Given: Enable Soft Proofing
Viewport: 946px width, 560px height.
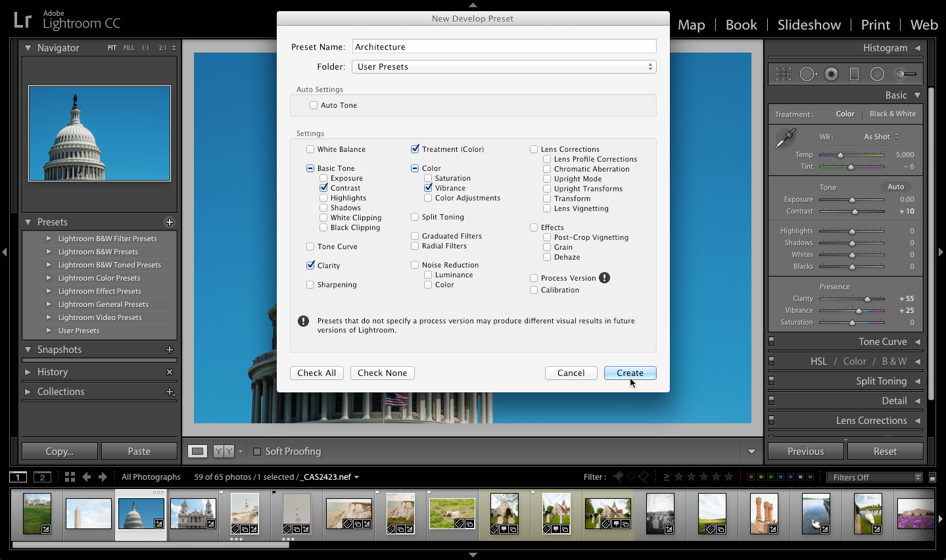Looking at the screenshot, I should (x=256, y=452).
